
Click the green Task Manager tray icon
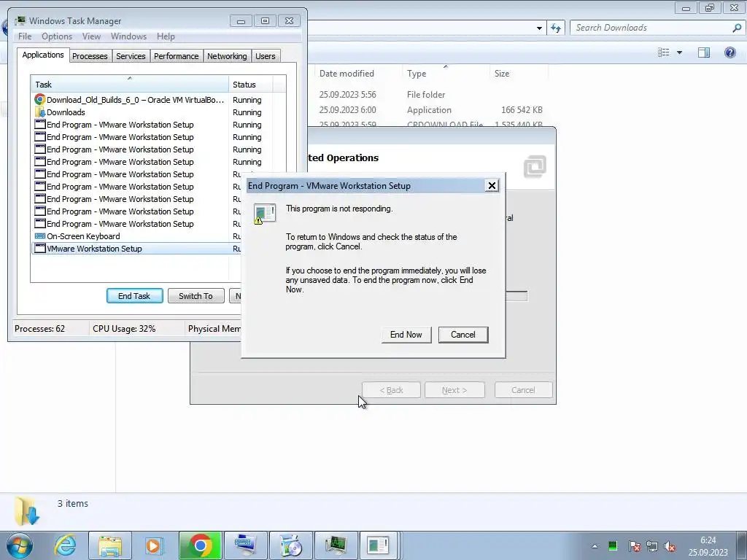tap(613, 545)
